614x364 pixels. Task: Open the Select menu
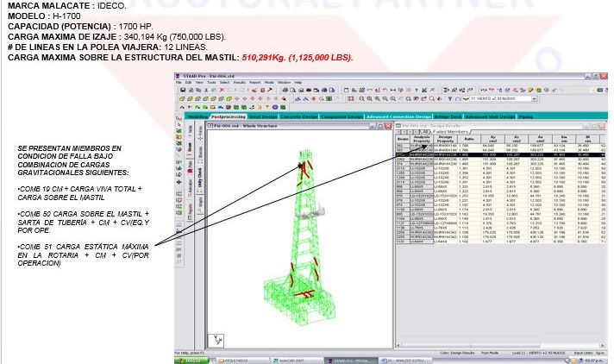[x=225, y=82]
